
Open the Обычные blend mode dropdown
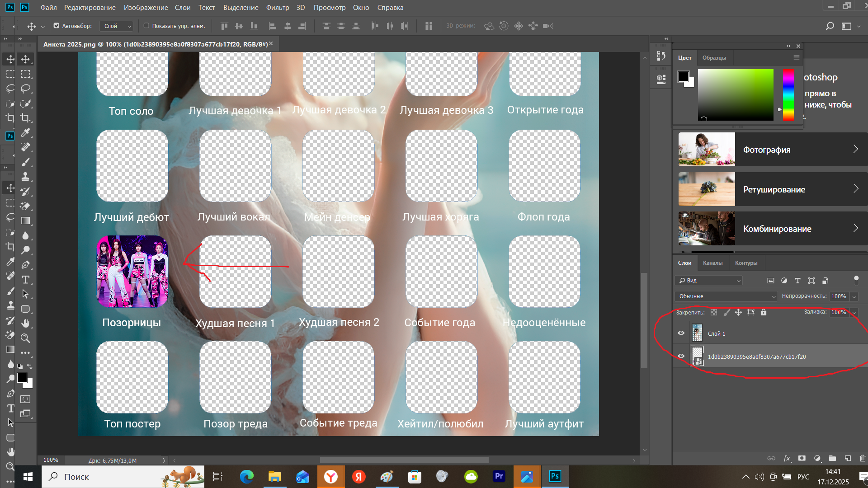726,296
